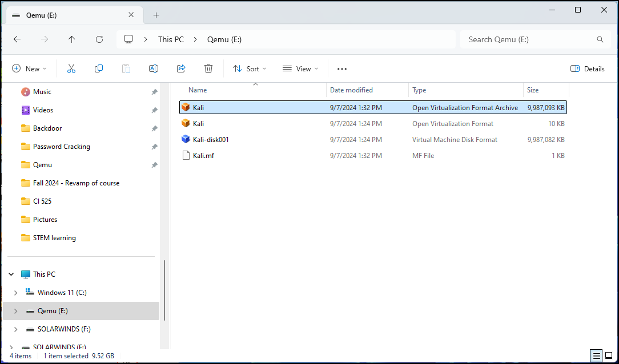Click This PC in the address breadcrumb
This screenshot has width=619, height=364.
click(x=171, y=39)
